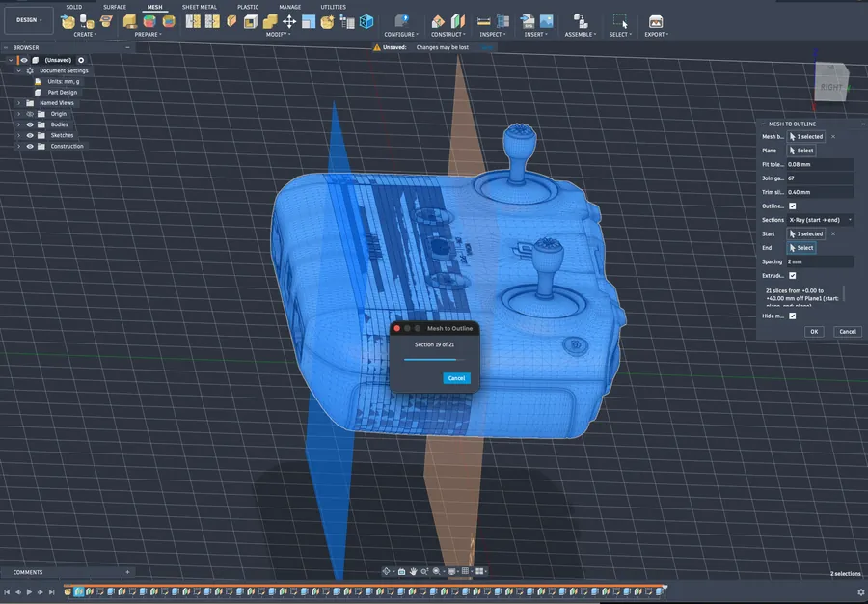Click the Reduce mesh icon in Modify
This screenshot has height=604, width=868.
[212, 21]
